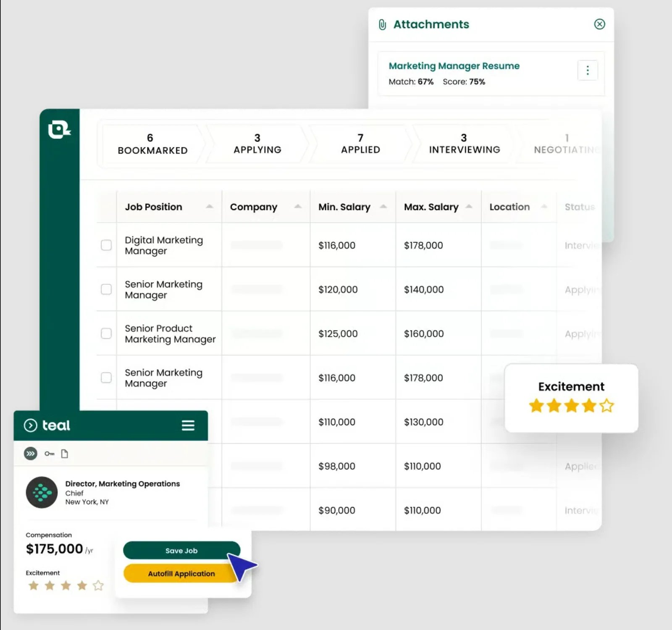672x630 pixels.
Task: Close the Attachments panel
Action: pyautogui.click(x=600, y=24)
